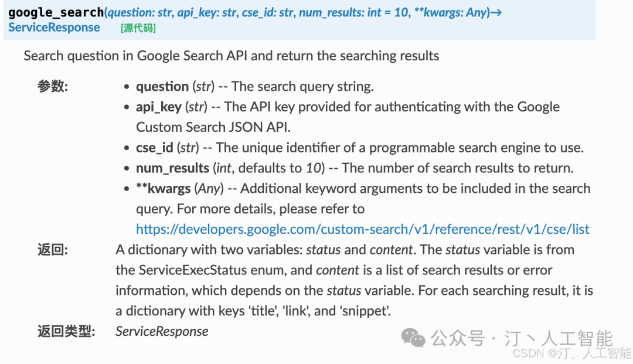
Task: Click the 参数 section label
Action: [x=53, y=87]
